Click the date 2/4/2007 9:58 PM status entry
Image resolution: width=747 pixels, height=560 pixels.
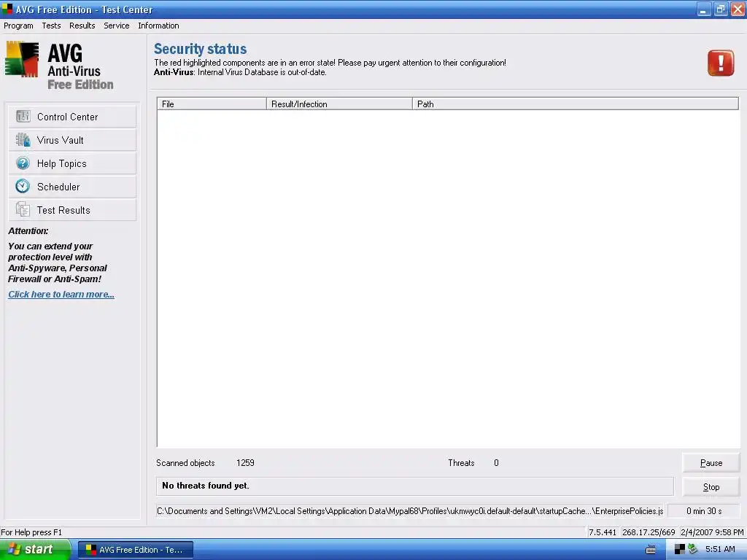[712, 532]
